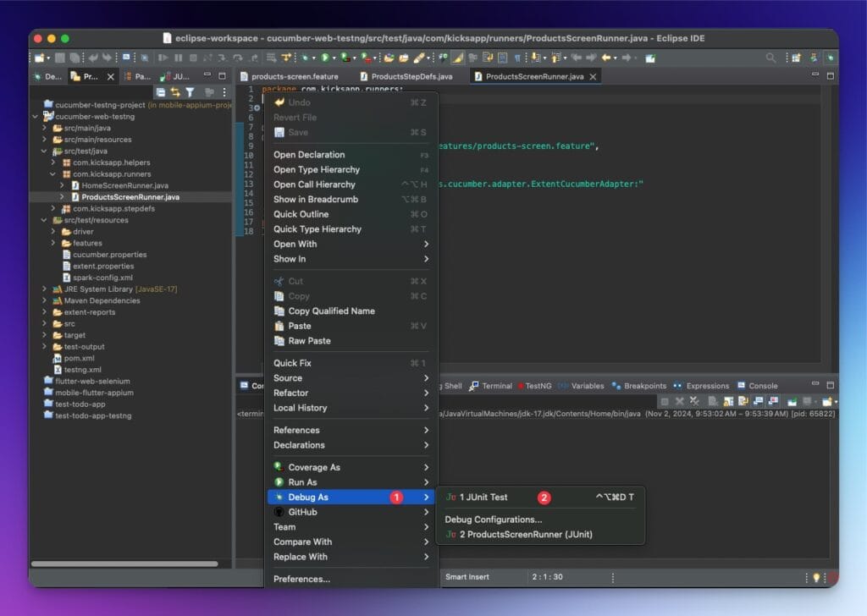This screenshot has width=867, height=616.
Task: Select HomeScreenRunner.java in the project tree
Action: point(125,185)
